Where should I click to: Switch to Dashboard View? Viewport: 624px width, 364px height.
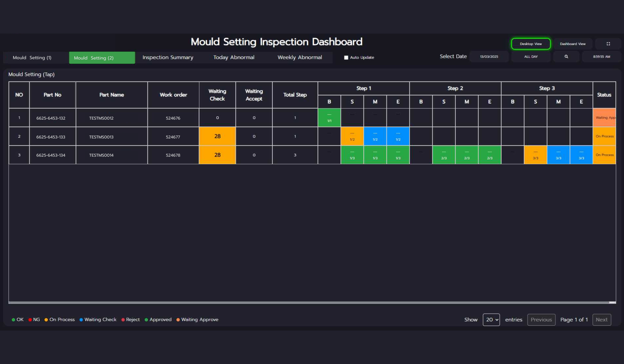[573, 44]
